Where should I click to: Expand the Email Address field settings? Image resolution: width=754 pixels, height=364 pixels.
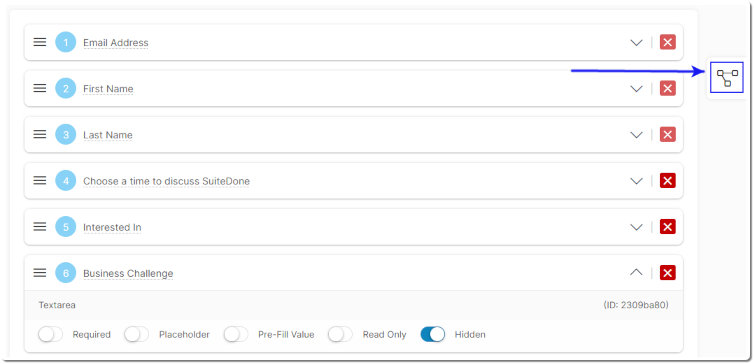point(636,42)
